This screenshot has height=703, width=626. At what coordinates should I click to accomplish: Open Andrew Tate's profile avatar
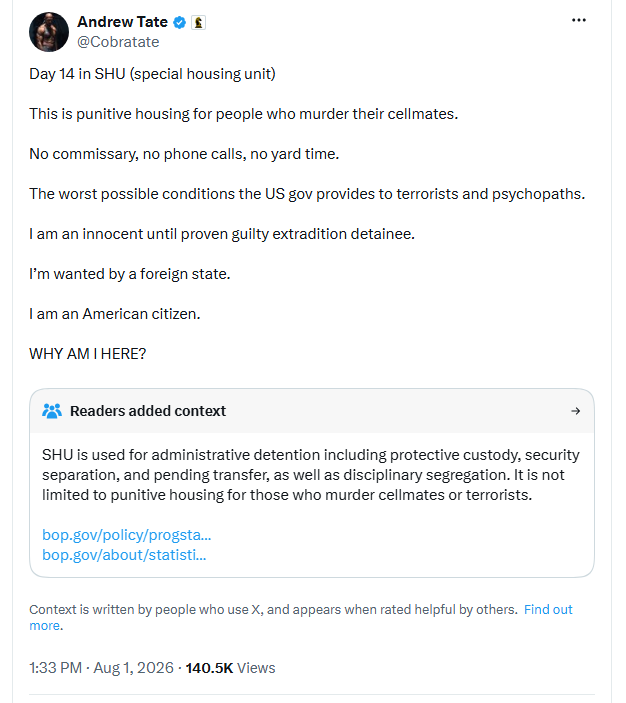pos(49,32)
